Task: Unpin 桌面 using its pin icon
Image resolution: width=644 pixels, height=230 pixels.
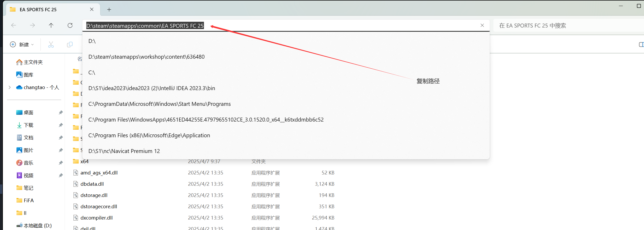Action: pyautogui.click(x=61, y=112)
